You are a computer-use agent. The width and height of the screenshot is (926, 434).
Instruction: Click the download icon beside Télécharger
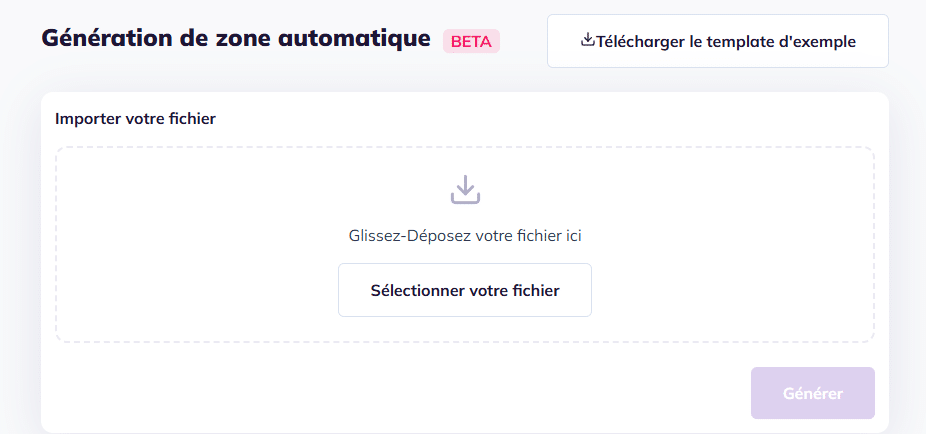[x=588, y=41]
